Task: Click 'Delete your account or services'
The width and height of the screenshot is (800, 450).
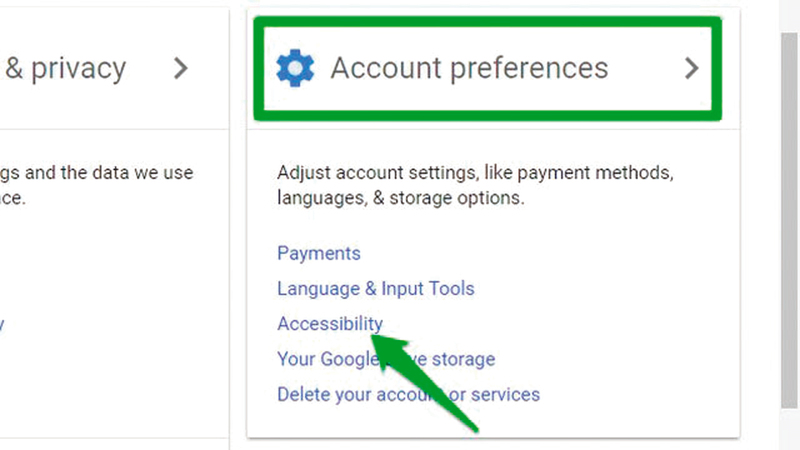Action: (408, 394)
